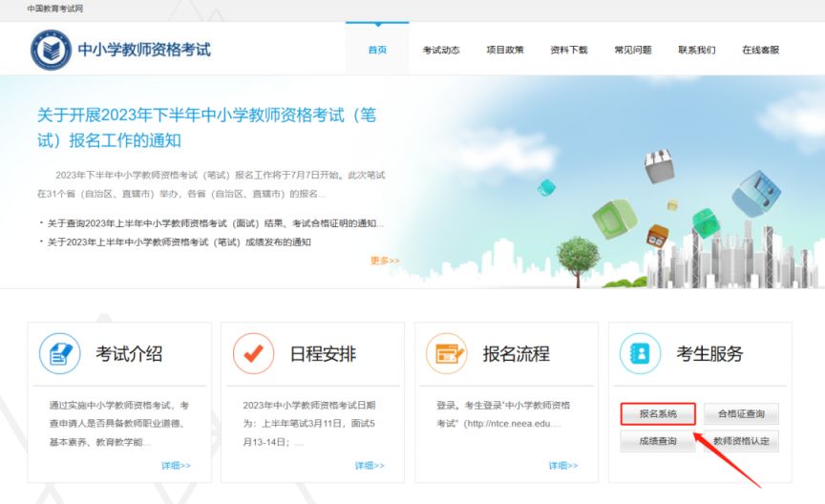
Task: Open the 上半年笔试成绩发布 notice link
Action: (180, 242)
